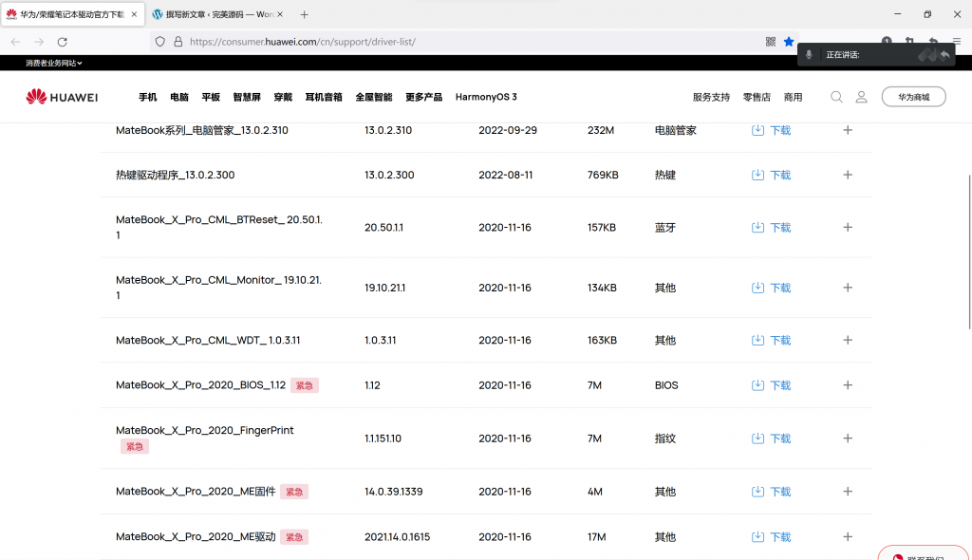Expand details for 热键驱动程序_13.0.2.300 row
Image resolution: width=972 pixels, height=560 pixels.
[x=847, y=175]
